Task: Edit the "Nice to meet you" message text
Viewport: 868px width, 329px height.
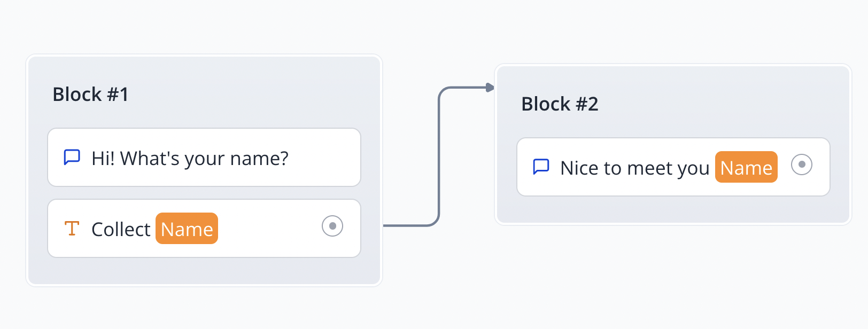Action: coord(634,168)
